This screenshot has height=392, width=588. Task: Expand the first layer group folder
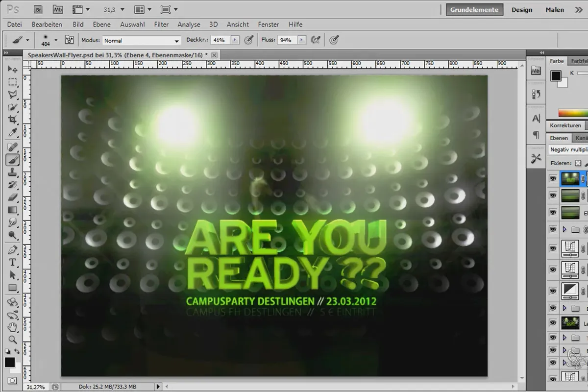tap(564, 229)
